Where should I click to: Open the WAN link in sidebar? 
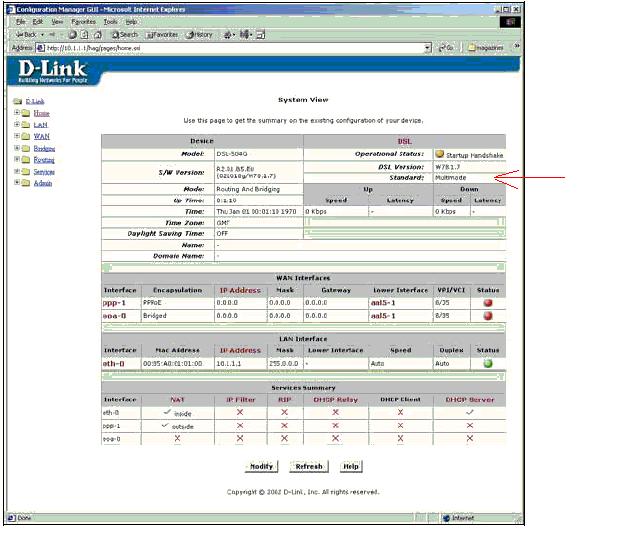point(41,137)
